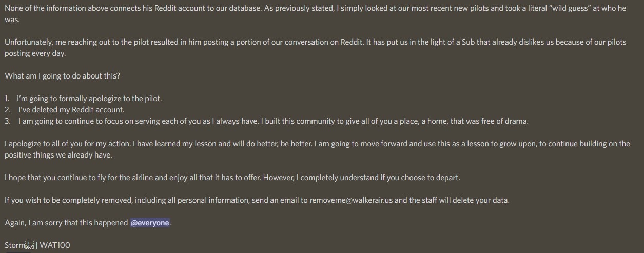Click the word "was." ending the first paragraph
Image resolution: width=644 pixels, height=253 pixels.
13,20
